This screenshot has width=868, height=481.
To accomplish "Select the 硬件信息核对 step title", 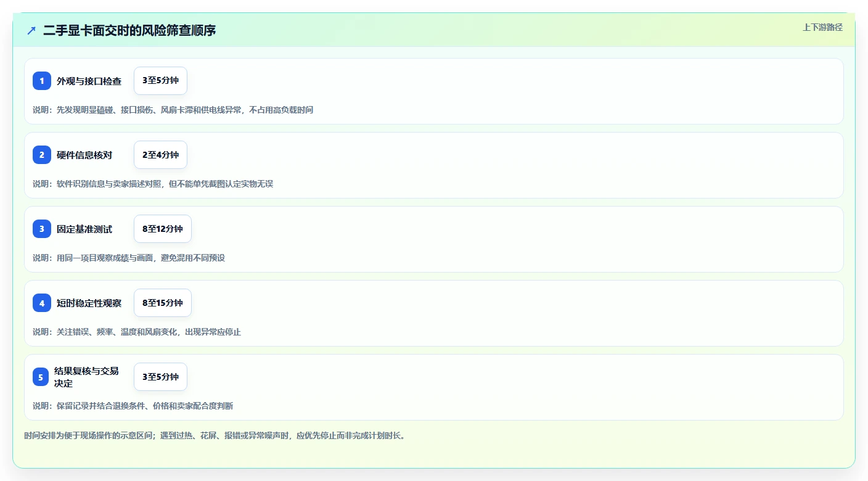I will tap(84, 155).
